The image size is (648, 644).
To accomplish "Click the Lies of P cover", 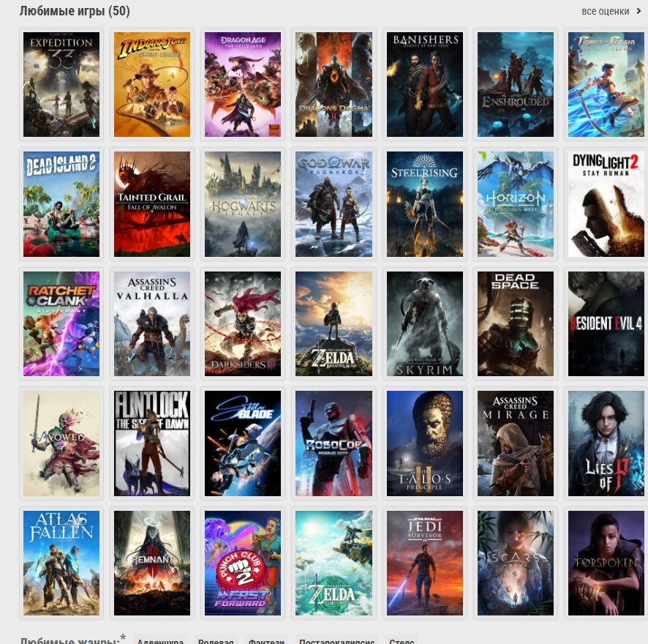I will click(606, 443).
